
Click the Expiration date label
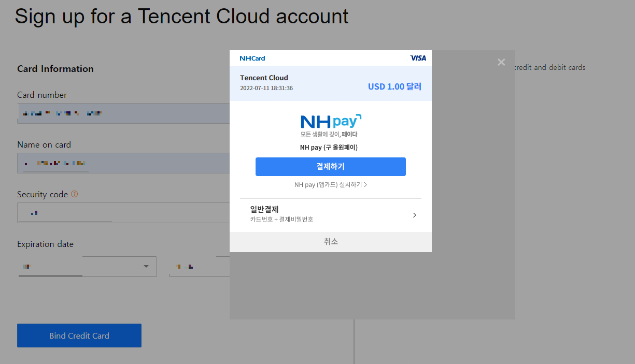click(x=46, y=244)
